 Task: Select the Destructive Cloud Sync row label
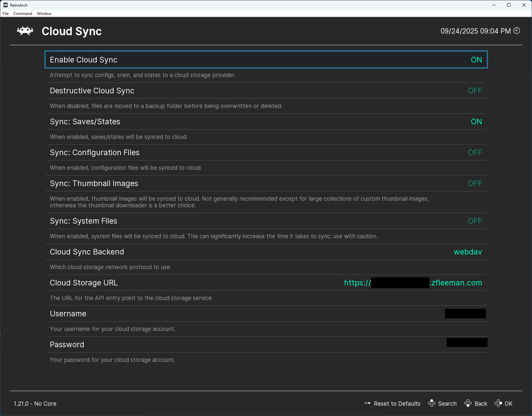(92, 91)
